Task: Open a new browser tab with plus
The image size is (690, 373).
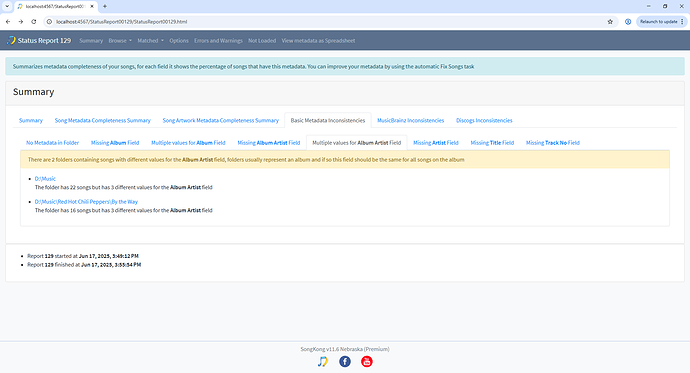Action: [x=105, y=6]
